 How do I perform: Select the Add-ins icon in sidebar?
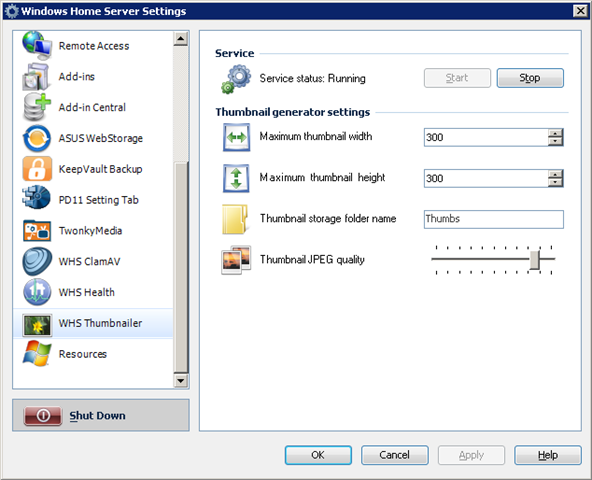pyautogui.click(x=37, y=77)
